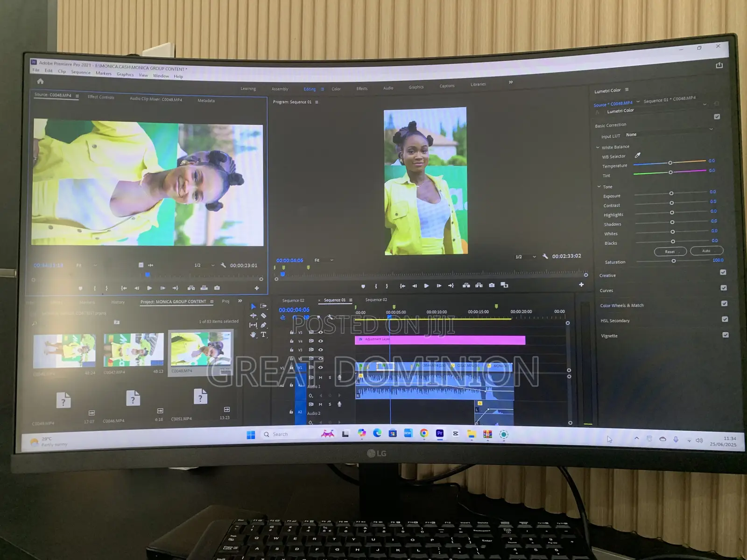Toggle Vignette section checkbox
This screenshot has height=560, width=747.
[x=726, y=335]
